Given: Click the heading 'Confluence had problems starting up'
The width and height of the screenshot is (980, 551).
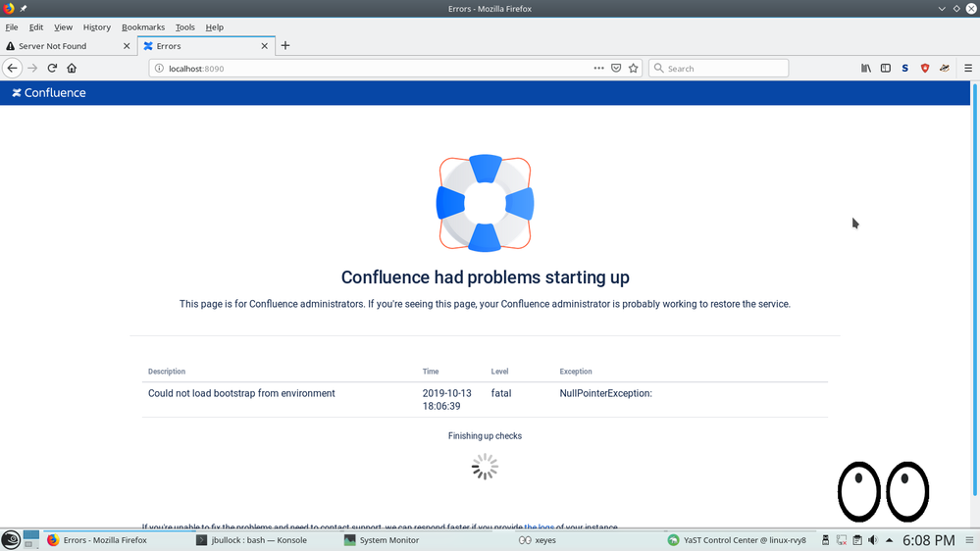Looking at the screenshot, I should point(485,277).
